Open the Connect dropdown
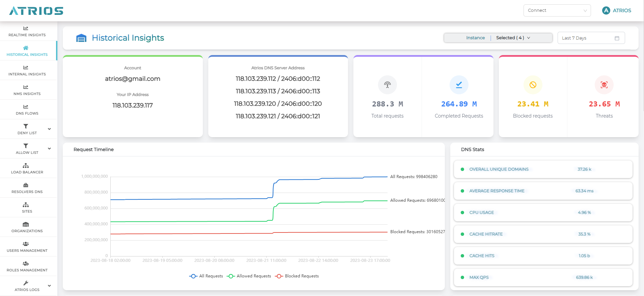 [x=557, y=10]
